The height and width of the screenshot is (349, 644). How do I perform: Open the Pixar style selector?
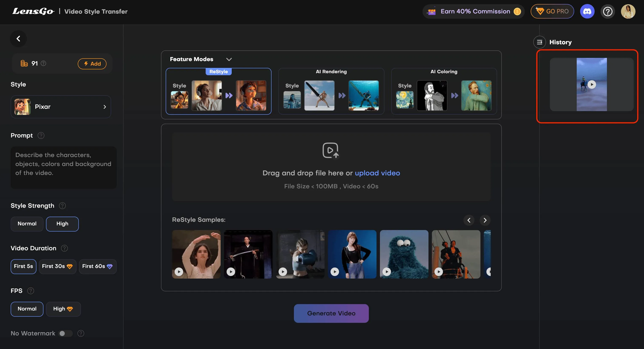[x=61, y=107]
